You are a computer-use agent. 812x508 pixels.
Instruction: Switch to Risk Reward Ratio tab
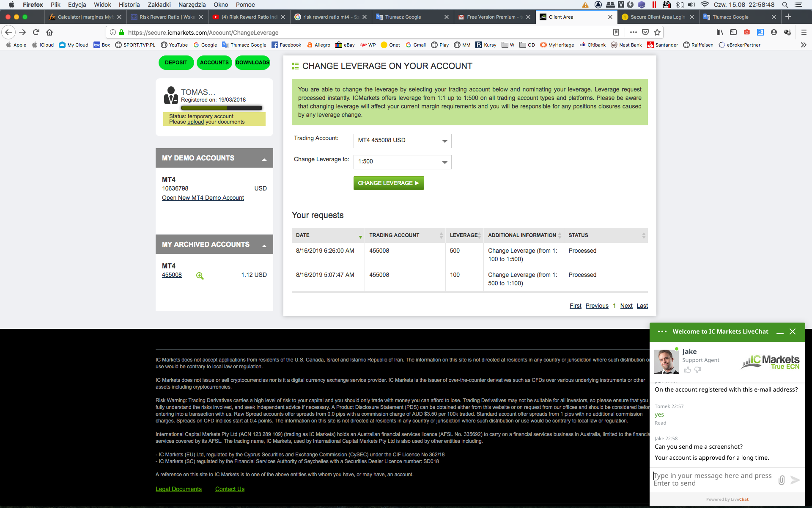click(167, 17)
